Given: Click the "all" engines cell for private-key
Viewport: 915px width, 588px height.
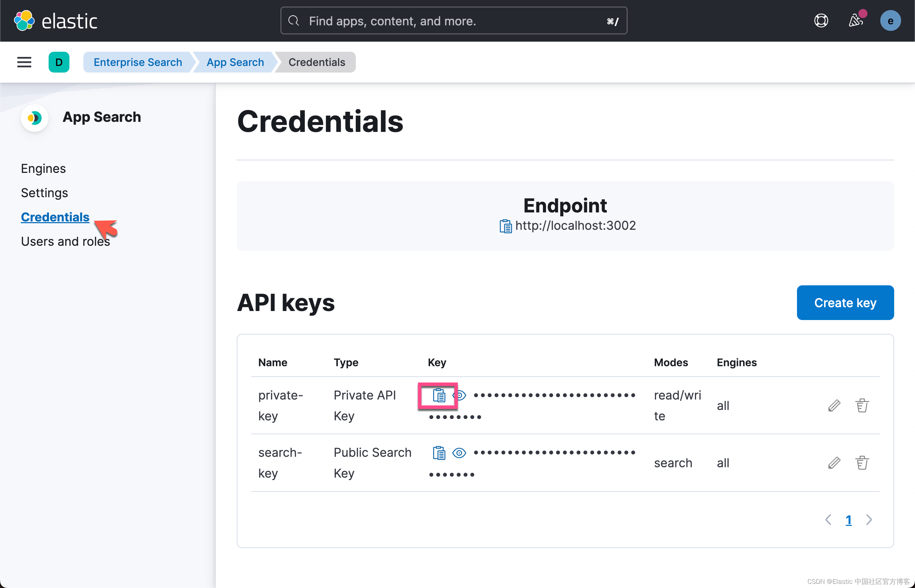Looking at the screenshot, I should (723, 405).
